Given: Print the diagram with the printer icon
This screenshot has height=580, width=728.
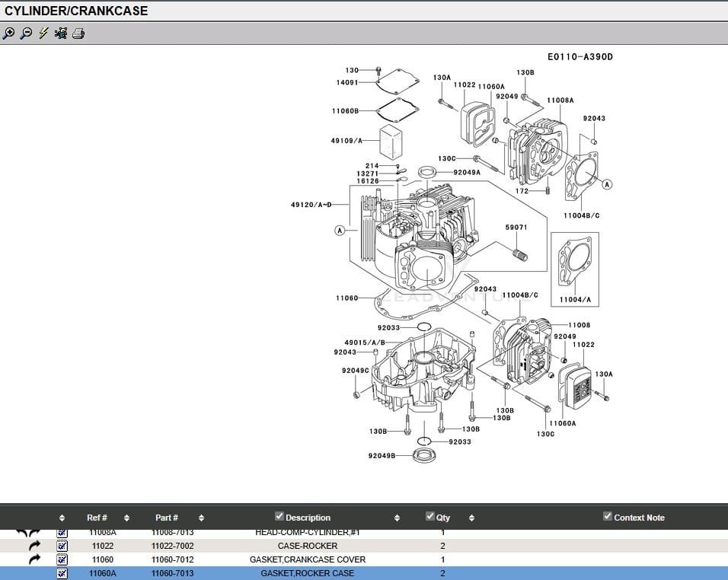Looking at the screenshot, I should [78, 33].
